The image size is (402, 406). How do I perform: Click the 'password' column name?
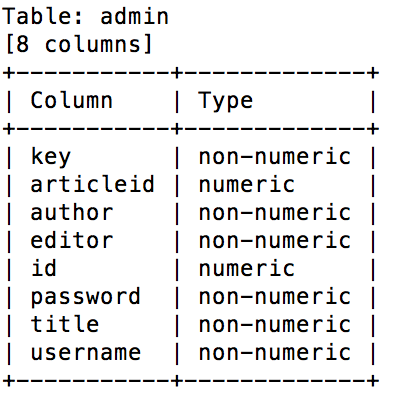85,297
